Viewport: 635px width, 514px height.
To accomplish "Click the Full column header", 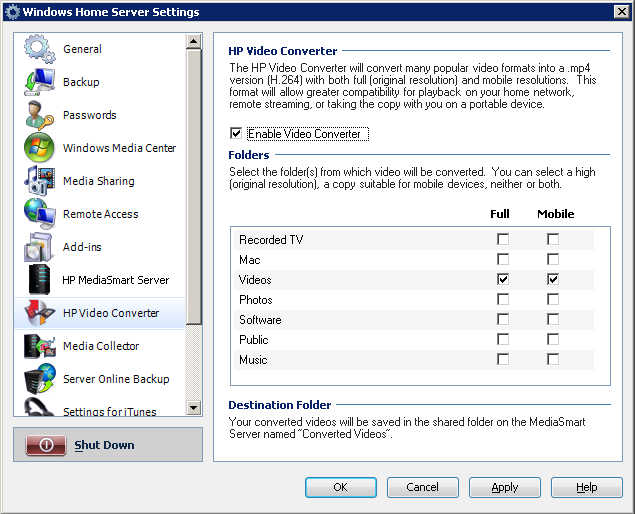I will 500,214.
